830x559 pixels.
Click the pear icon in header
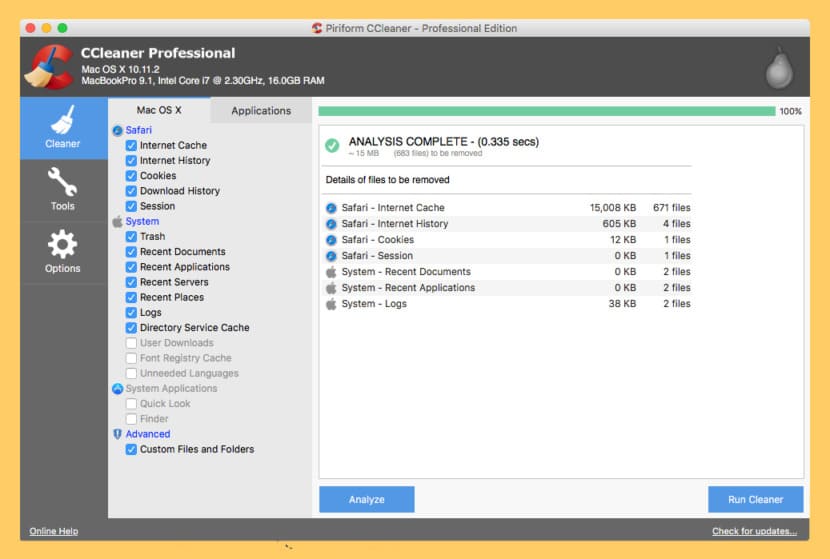[779, 69]
